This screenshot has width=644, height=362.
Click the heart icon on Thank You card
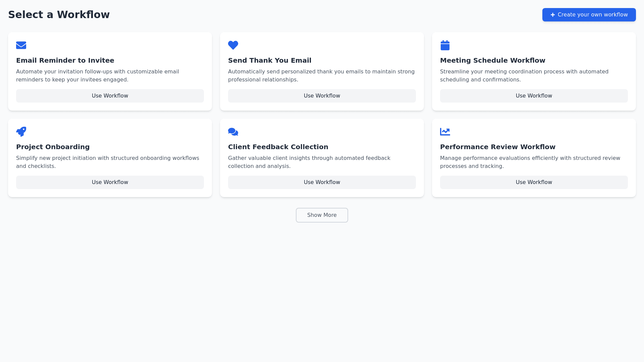(x=233, y=45)
